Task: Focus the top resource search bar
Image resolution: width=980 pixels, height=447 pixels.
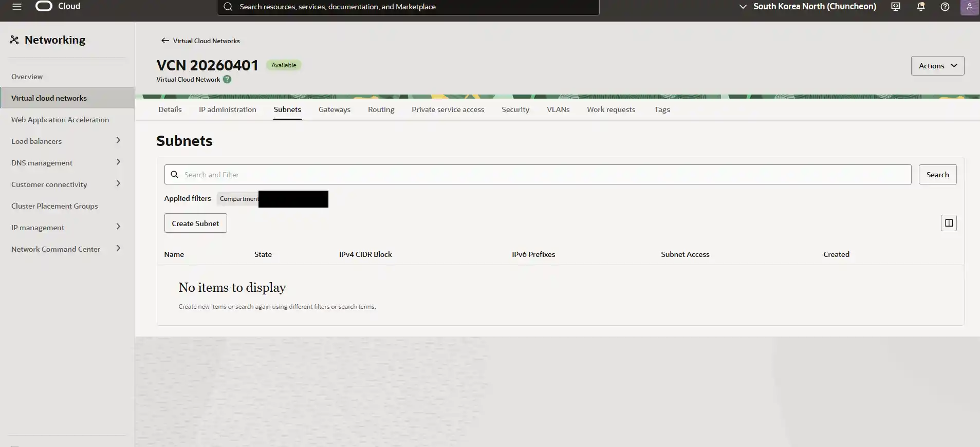Action: click(x=408, y=7)
